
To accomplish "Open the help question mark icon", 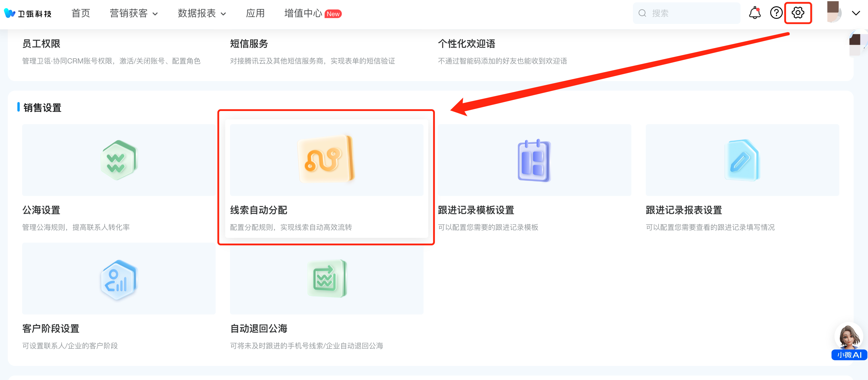I will [776, 13].
